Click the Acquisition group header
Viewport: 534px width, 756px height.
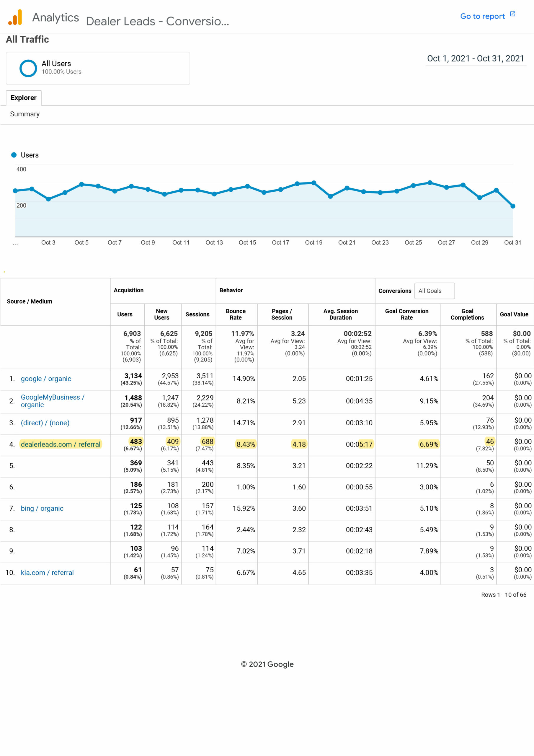click(x=129, y=290)
